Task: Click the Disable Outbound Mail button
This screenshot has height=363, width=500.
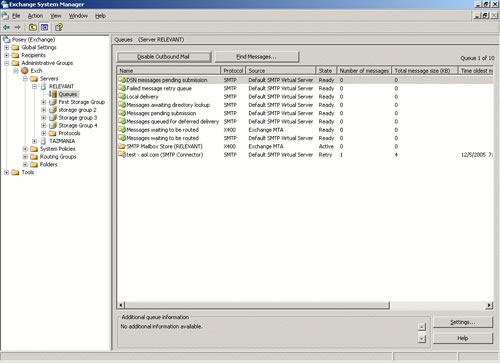Action: pos(164,57)
